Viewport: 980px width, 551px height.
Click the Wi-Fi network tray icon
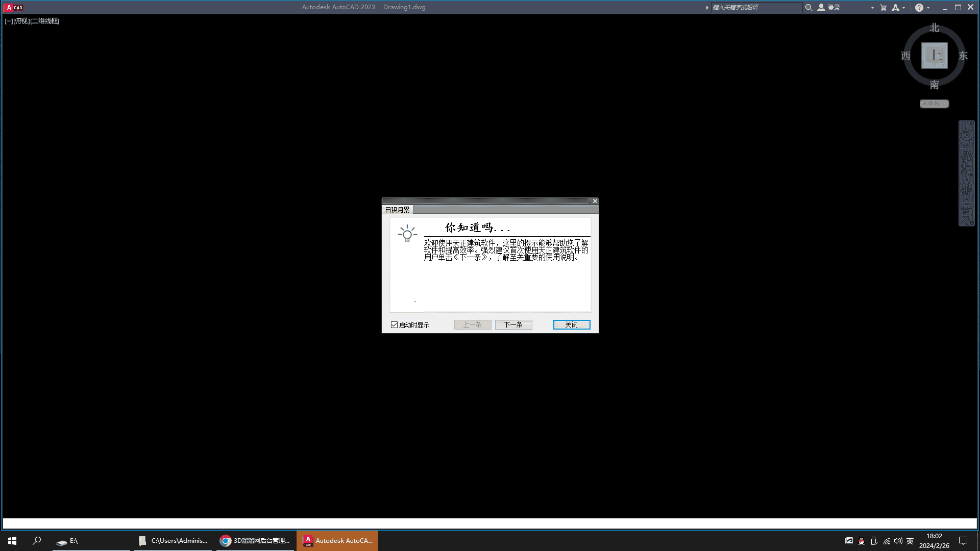click(x=886, y=541)
